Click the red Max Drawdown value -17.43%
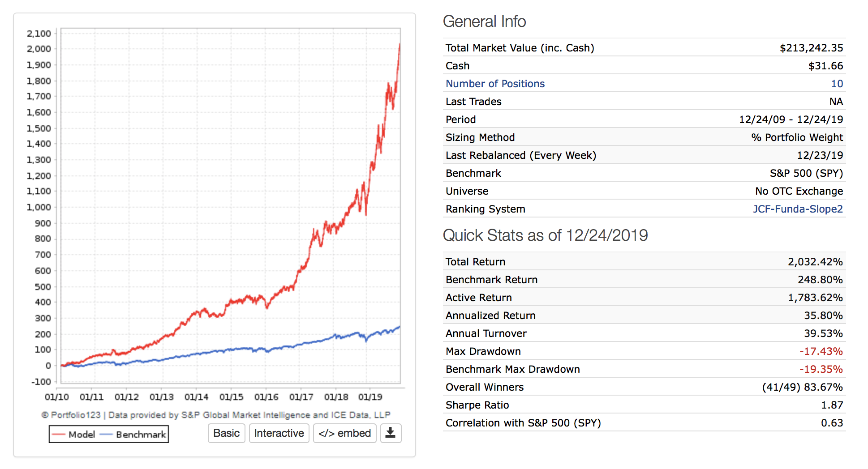This screenshot has height=469, width=868. 821,351
